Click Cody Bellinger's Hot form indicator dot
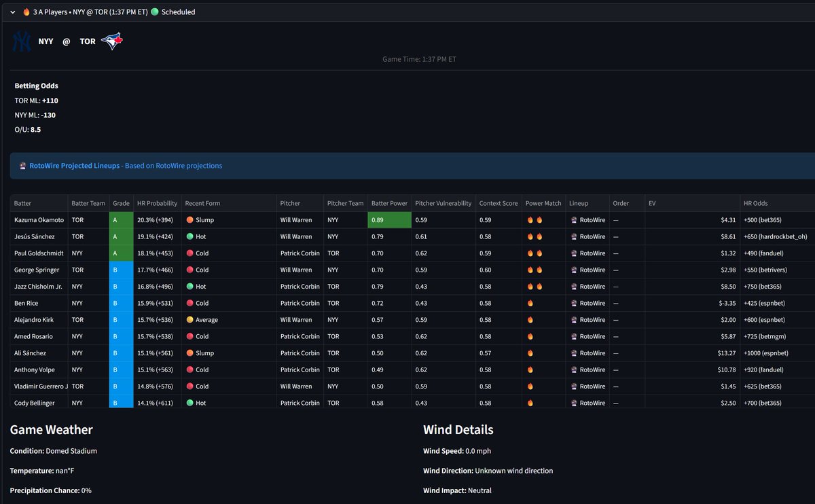815x504 pixels. (x=190, y=403)
